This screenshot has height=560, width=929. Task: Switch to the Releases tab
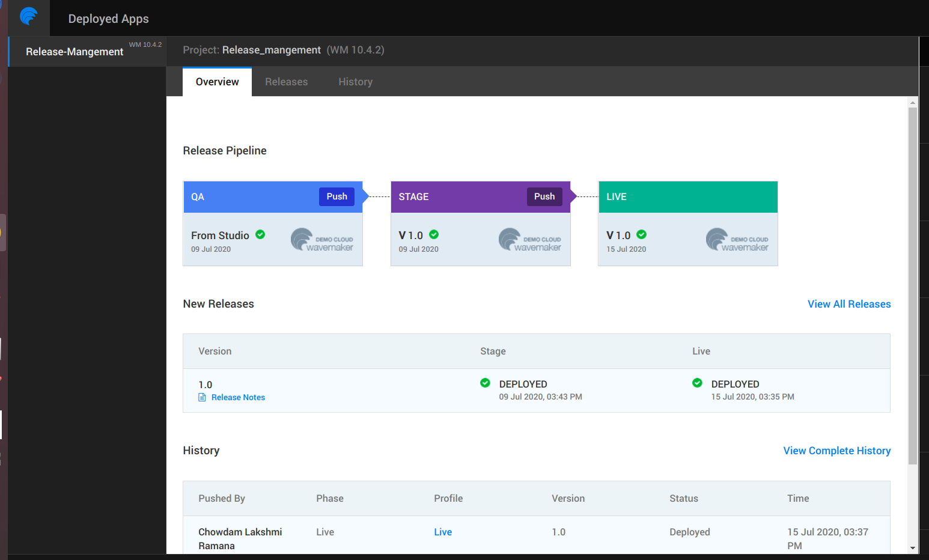pos(286,82)
